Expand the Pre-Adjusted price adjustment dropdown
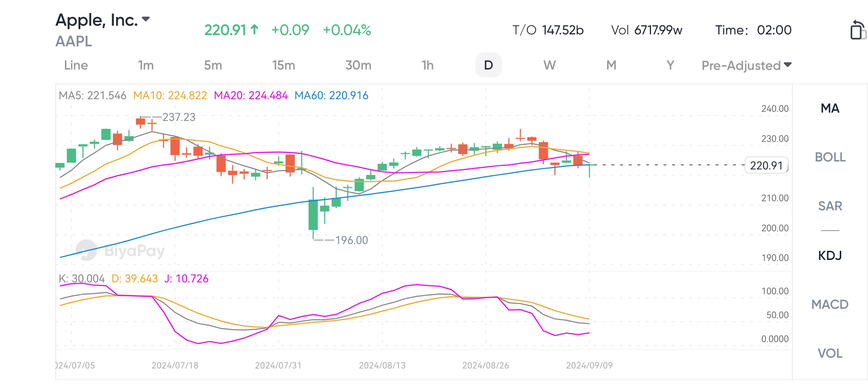The image size is (868, 391). (746, 65)
